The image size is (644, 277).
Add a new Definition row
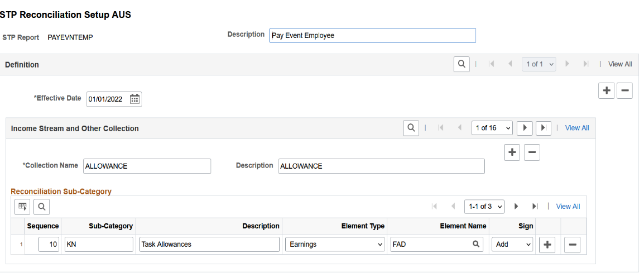(x=606, y=90)
